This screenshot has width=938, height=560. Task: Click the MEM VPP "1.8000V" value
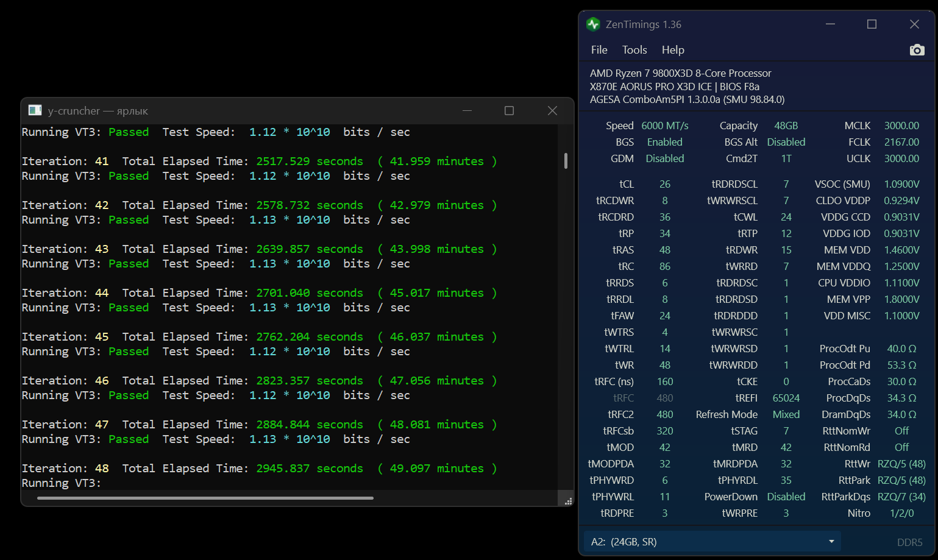[901, 299]
